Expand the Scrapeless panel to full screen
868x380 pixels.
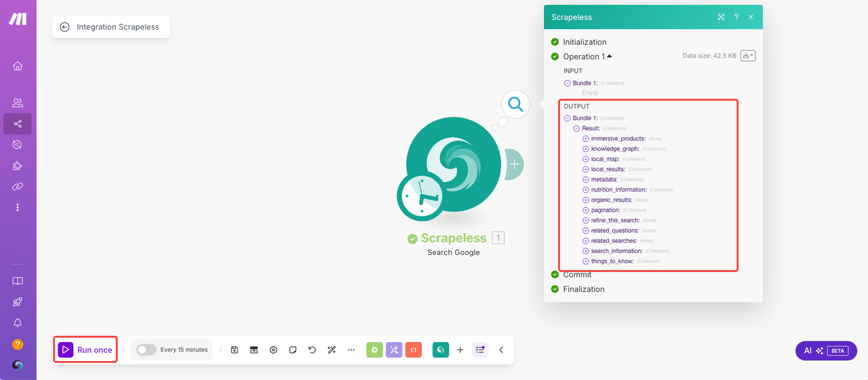(x=722, y=17)
